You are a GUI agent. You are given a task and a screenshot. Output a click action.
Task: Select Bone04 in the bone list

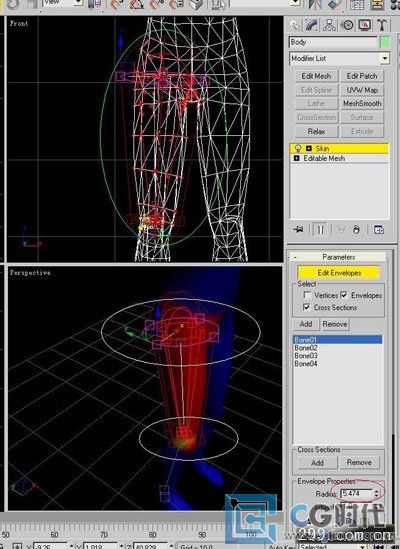click(x=337, y=364)
